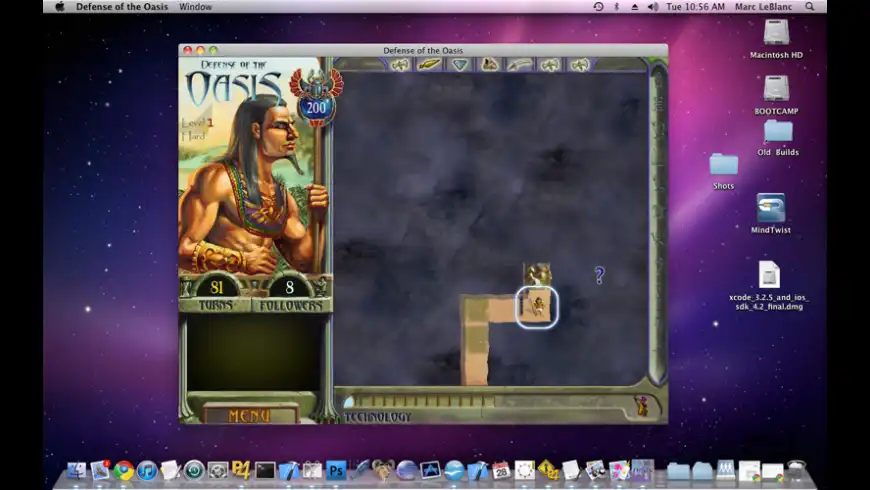
Task: Click the MENU button
Action: [250, 415]
